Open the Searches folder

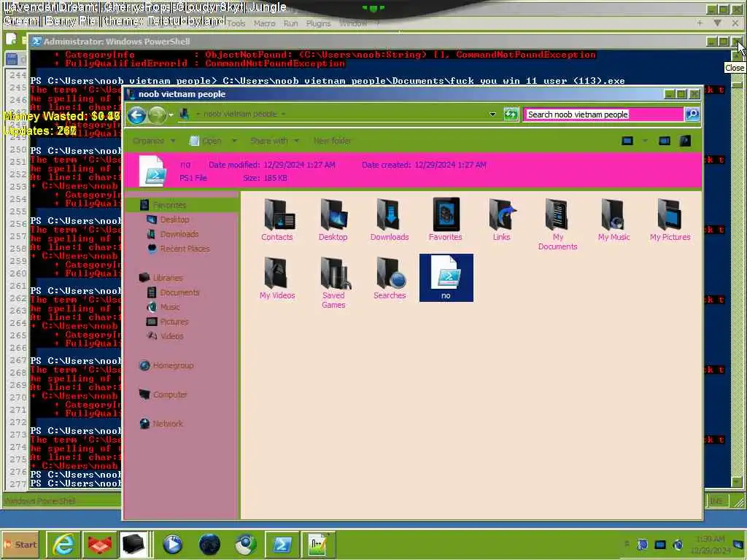[x=390, y=279]
